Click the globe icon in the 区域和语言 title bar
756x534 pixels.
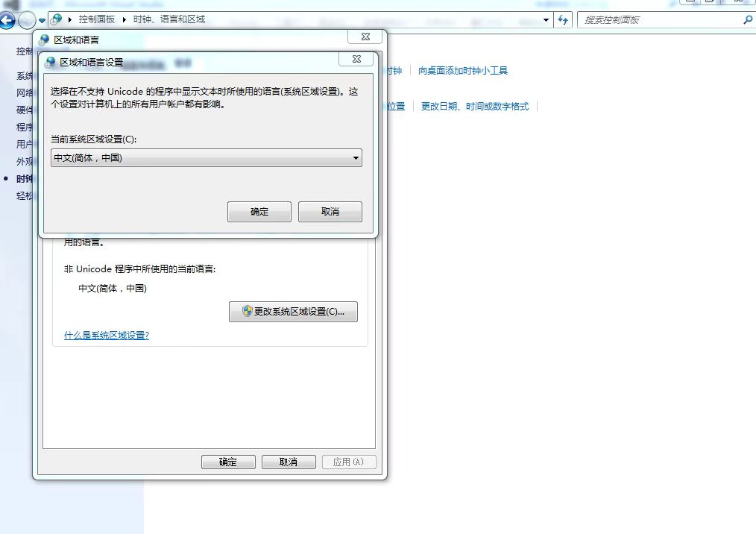click(44, 40)
